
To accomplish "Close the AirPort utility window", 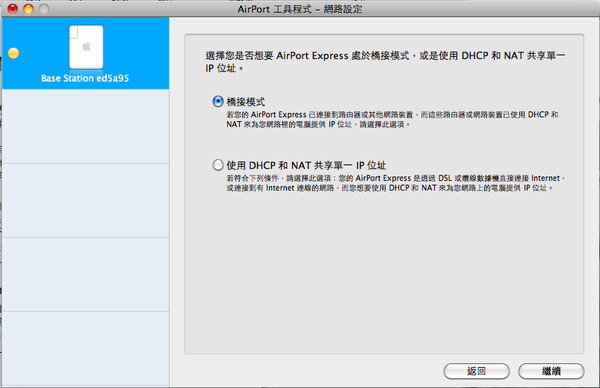I will pyautogui.click(x=13, y=8).
